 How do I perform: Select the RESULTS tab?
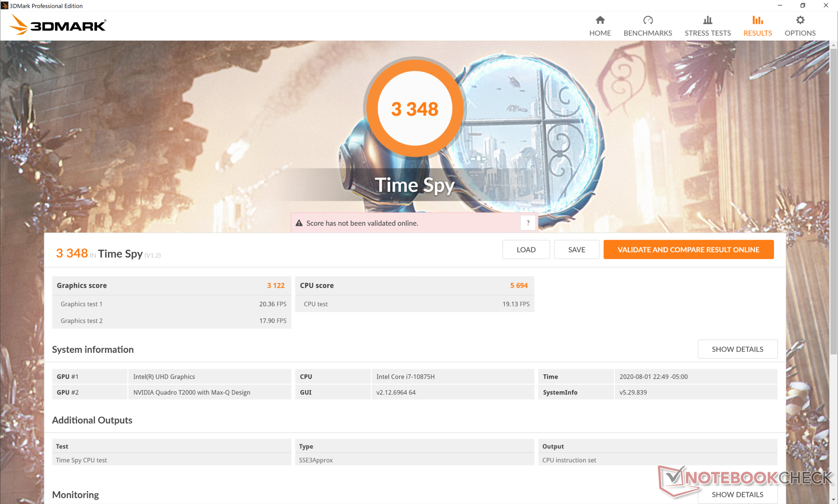[x=758, y=26]
